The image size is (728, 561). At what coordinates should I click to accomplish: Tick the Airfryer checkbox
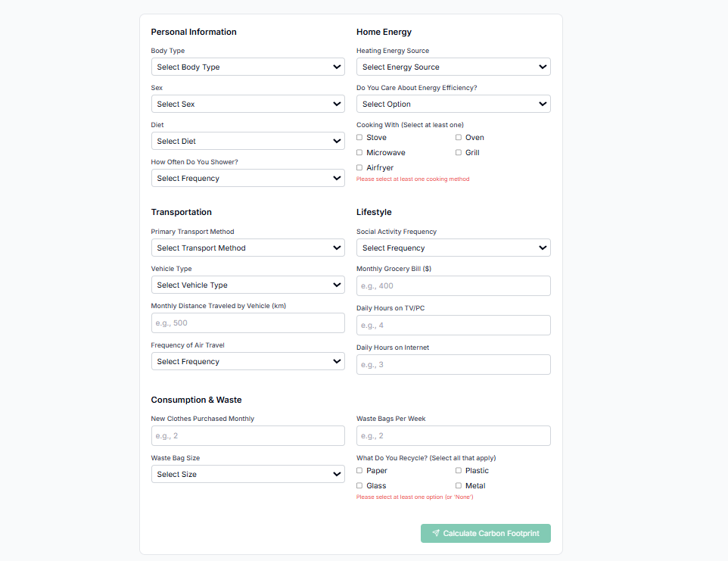(x=359, y=168)
